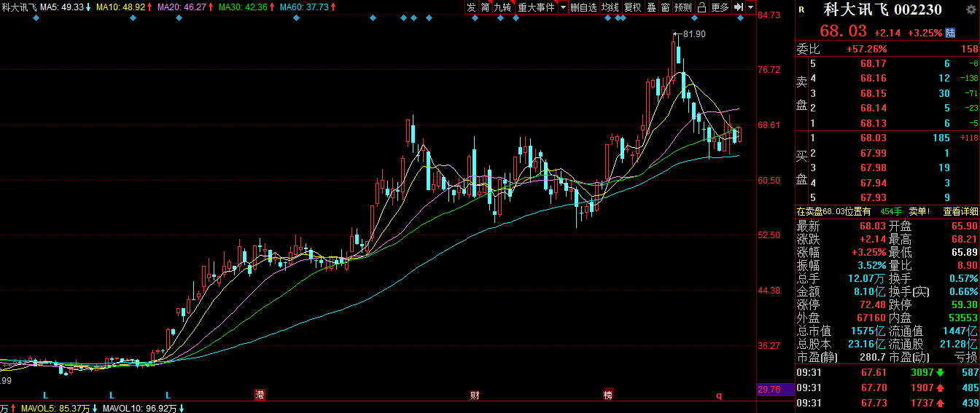Viewport: 980px width, 413px height.
Task: Click the 叠 overlay stock icon
Action: pyautogui.click(x=652, y=7)
